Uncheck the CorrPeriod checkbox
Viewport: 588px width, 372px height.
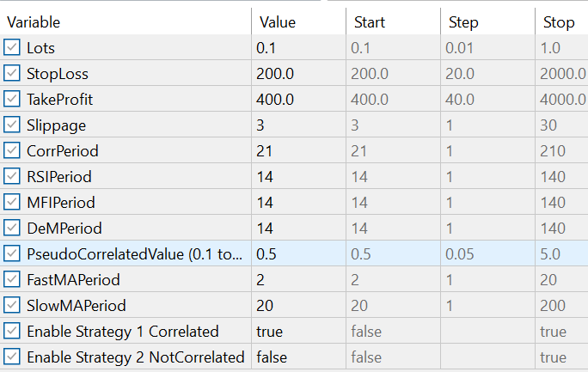(x=12, y=151)
